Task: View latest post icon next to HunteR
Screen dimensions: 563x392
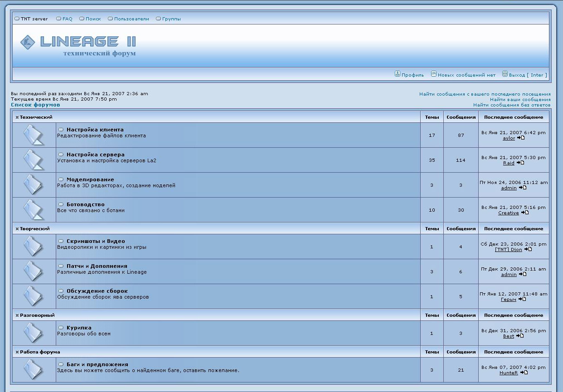Action: (524, 373)
